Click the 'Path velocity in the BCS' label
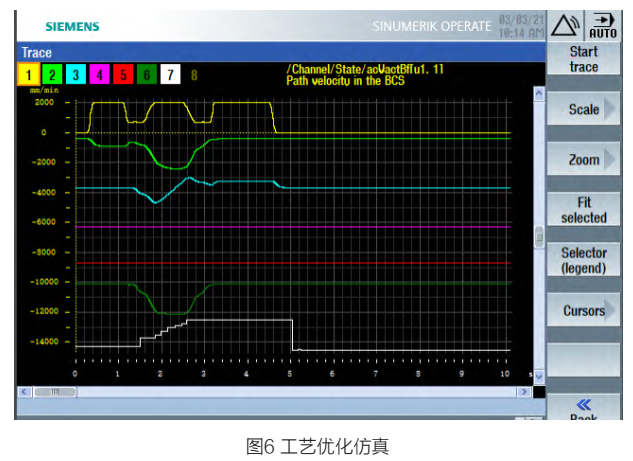Image resolution: width=633 pixels, height=461 pixels. point(345,81)
